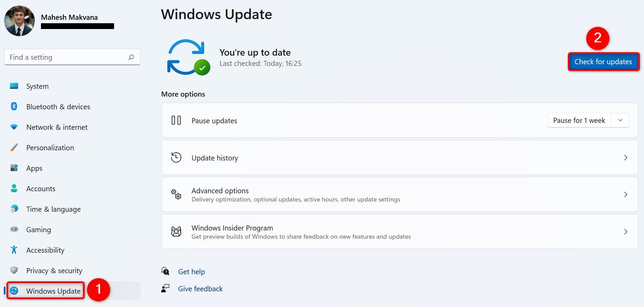Click the search magnifier icon
644x307 pixels.
[131, 57]
